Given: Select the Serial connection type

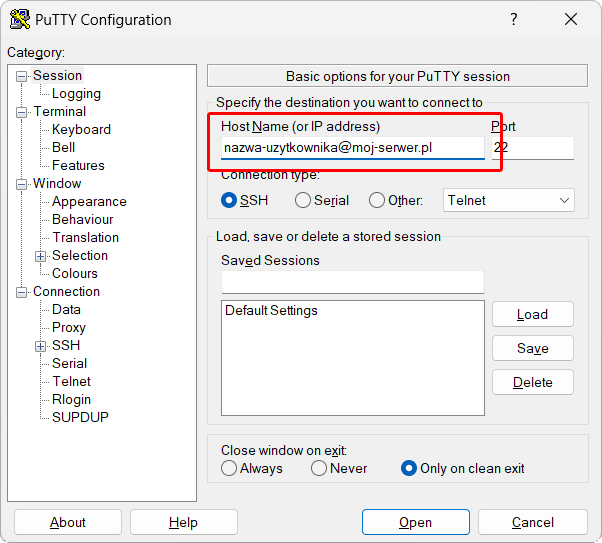Looking at the screenshot, I should coord(303,200).
